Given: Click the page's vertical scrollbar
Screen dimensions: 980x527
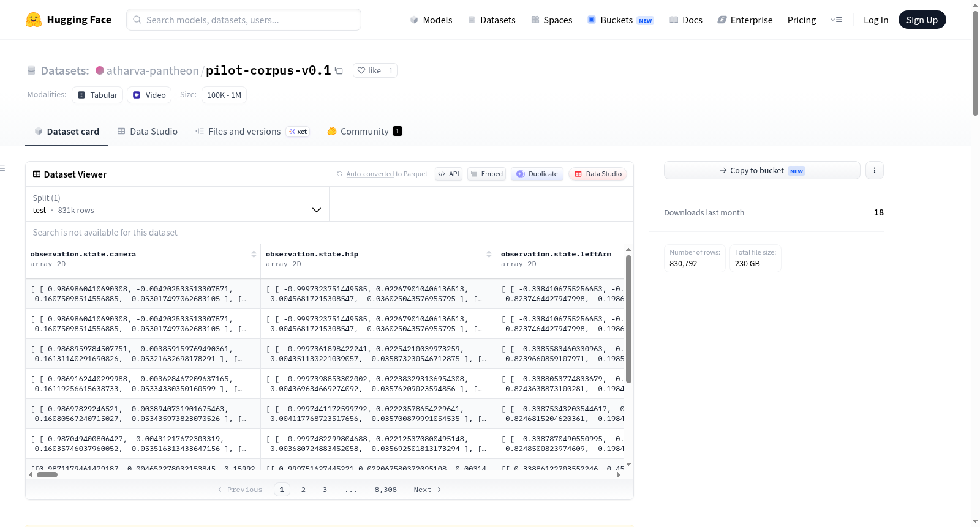Looking at the screenshot, I should tap(975, 63).
